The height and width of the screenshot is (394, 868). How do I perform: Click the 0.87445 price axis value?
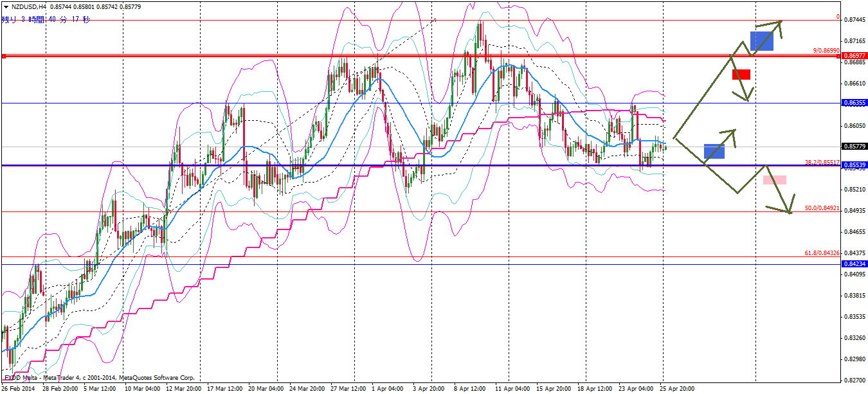click(854, 20)
